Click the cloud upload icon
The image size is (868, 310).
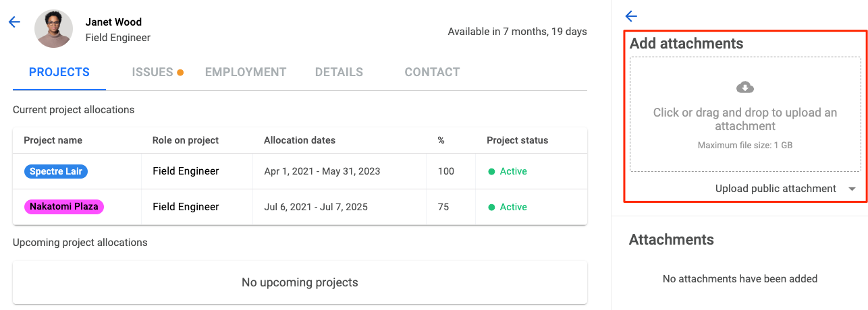click(x=745, y=87)
